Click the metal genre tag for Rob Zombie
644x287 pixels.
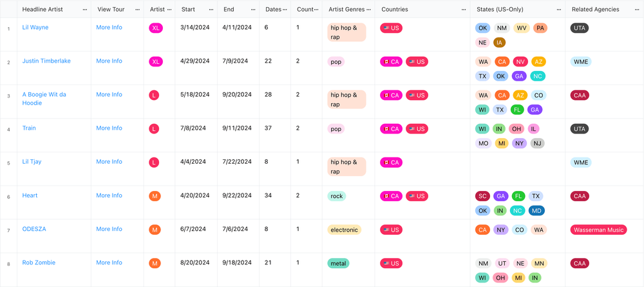pos(339,263)
